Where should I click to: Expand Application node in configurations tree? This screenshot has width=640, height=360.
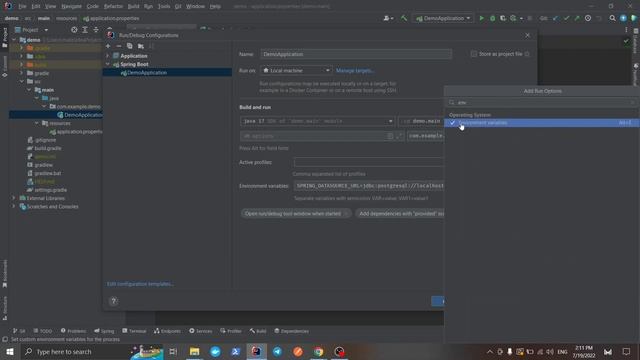click(x=108, y=56)
